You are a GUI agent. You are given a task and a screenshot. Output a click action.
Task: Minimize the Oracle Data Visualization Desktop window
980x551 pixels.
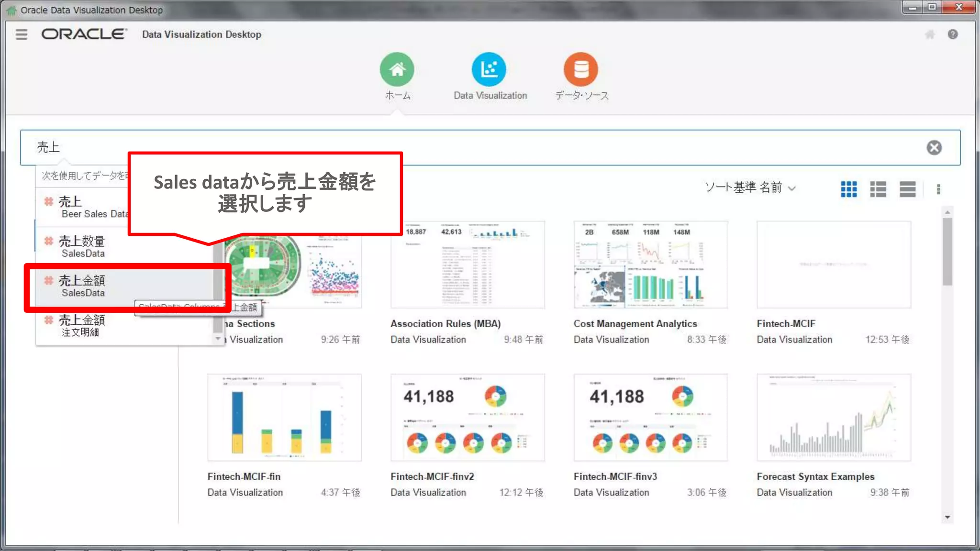(913, 8)
